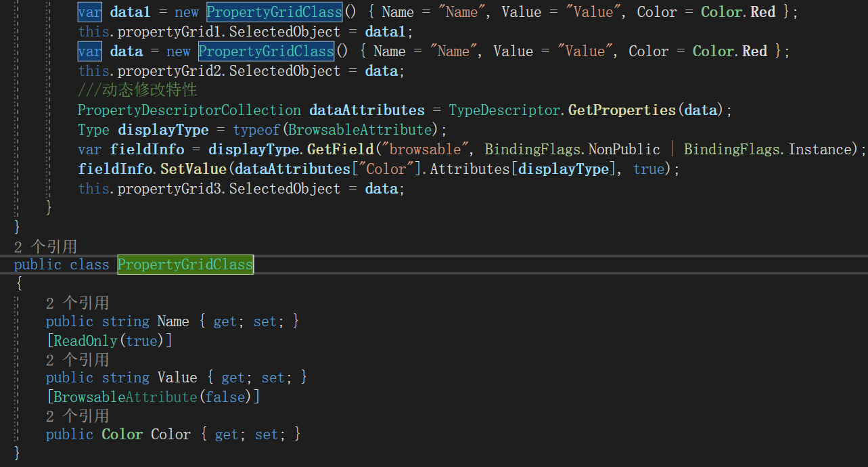Click the typeof(BrowsableAttribute) expression
Viewport: 868px width, 467px height.
point(336,129)
